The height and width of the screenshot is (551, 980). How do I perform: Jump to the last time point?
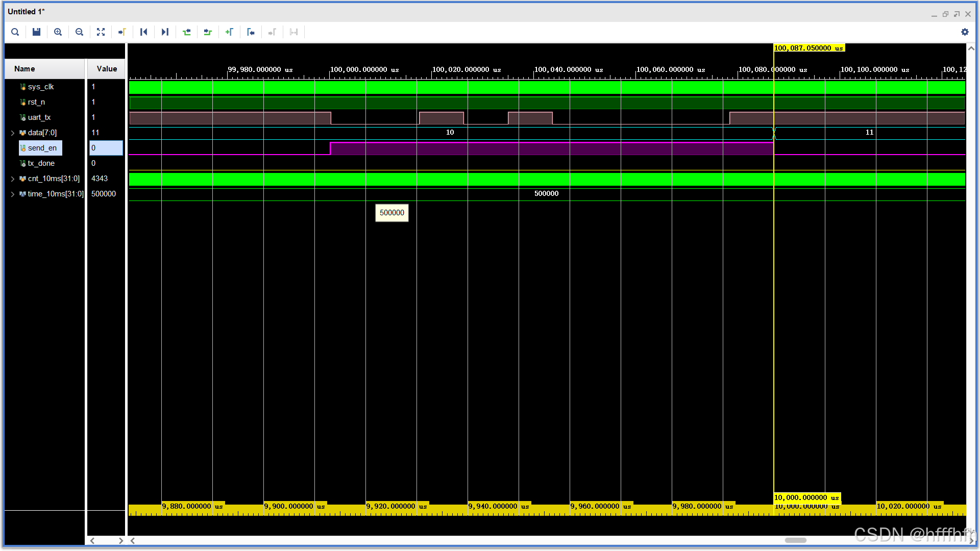point(165,32)
